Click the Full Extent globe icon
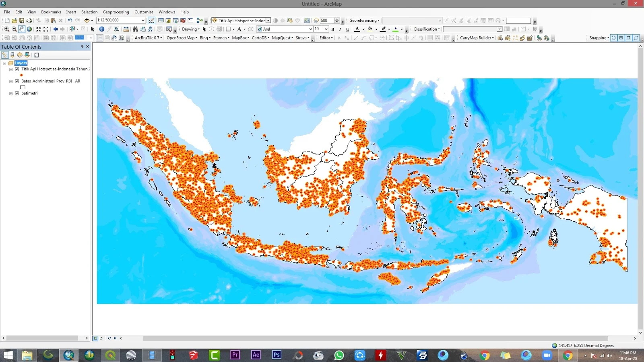This screenshot has width=644, height=362. (29, 29)
